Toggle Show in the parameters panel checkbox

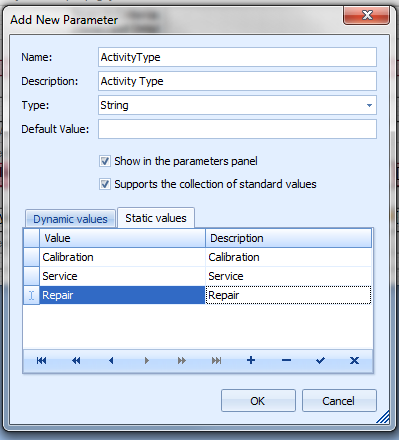[x=105, y=161]
